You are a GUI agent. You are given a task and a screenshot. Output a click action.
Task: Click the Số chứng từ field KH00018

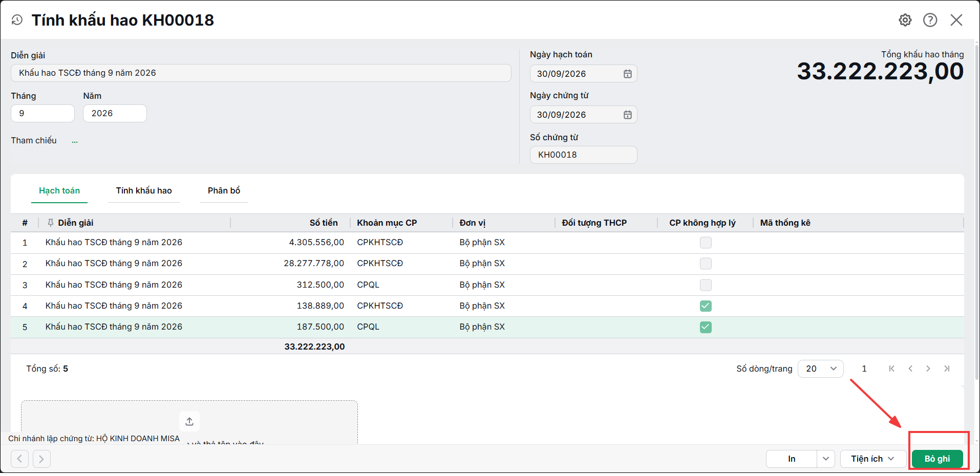click(583, 155)
